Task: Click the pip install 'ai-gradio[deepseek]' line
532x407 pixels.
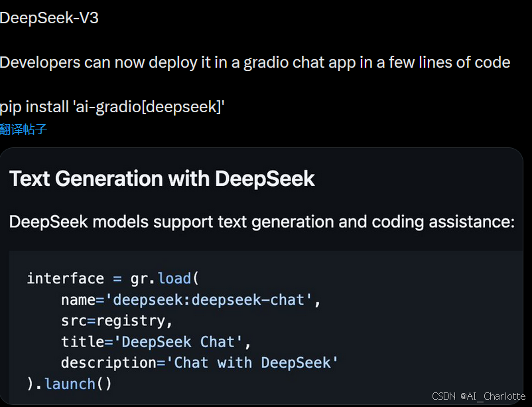Action: (x=112, y=107)
